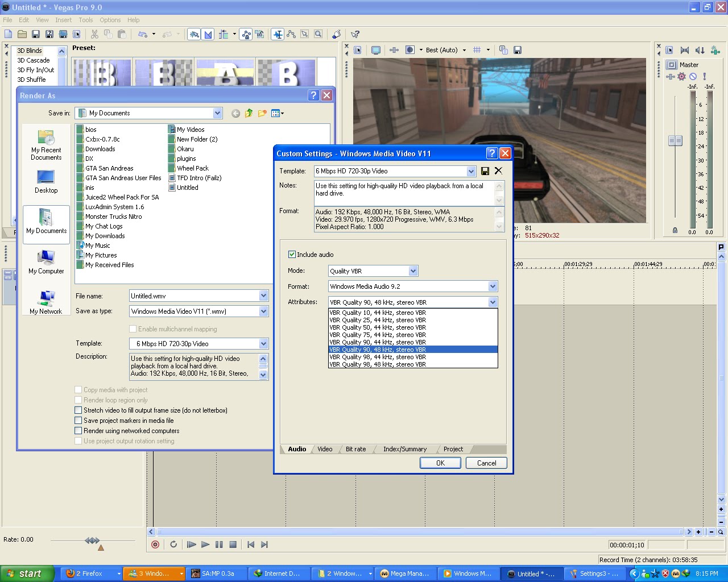Switch to the Index/Summary tab
The image size is (728, 582).
pos(405,449)
